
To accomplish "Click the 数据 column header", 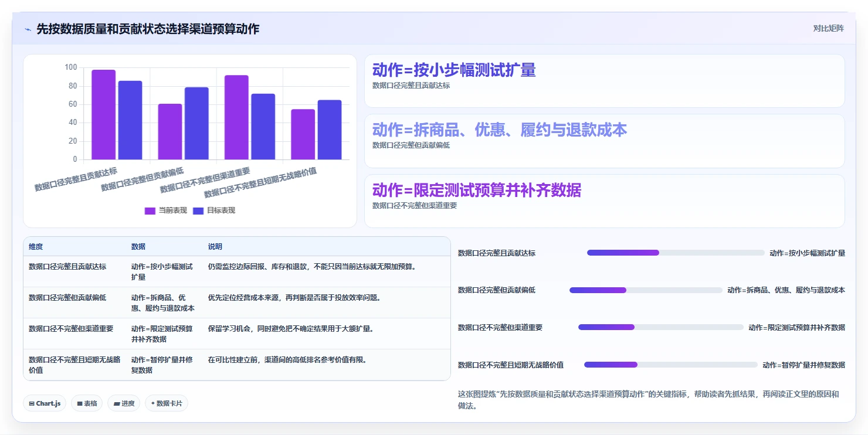I will click(138, 247).
